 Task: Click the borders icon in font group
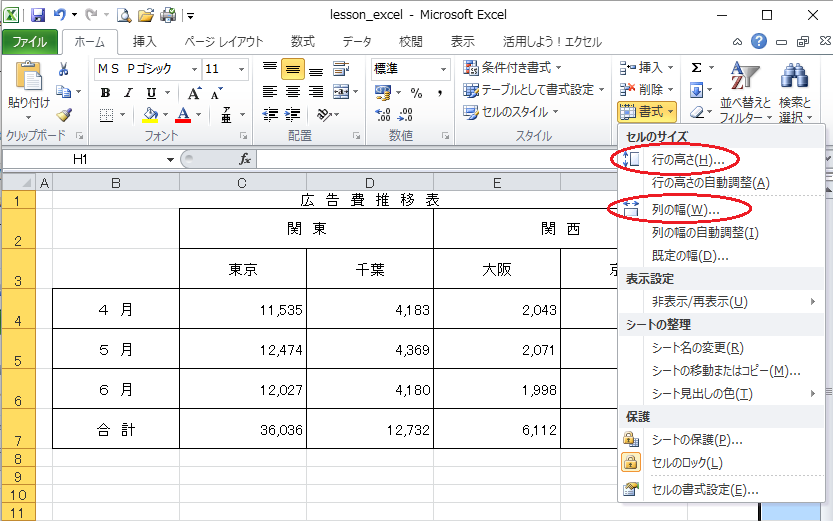click(106, 115)
